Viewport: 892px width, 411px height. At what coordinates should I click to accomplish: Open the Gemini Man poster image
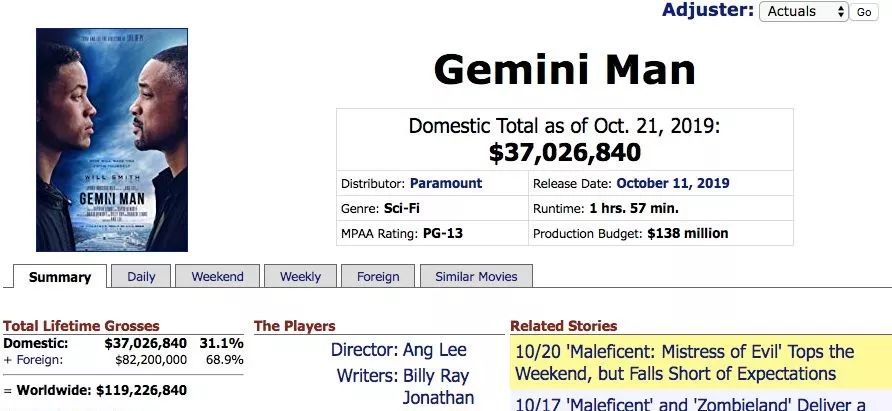[112, 140]
